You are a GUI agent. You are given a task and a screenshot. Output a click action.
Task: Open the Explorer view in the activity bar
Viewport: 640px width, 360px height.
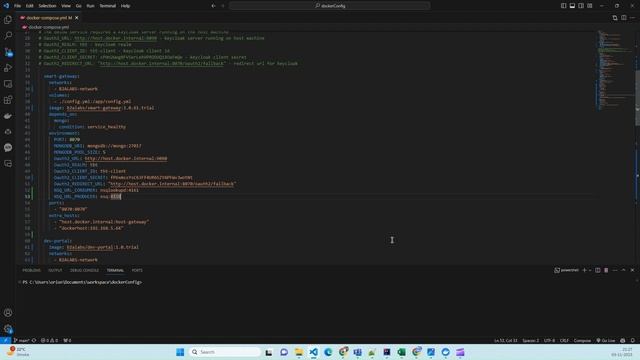click(x=8, y=20)
